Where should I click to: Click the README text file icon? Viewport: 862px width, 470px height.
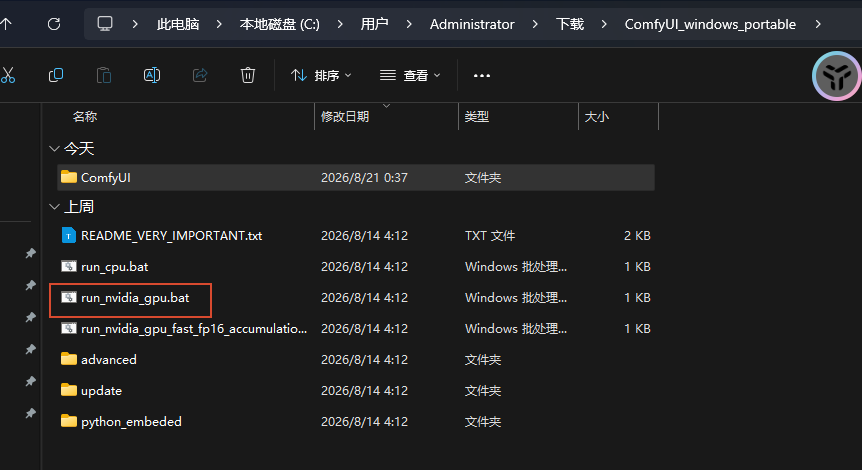click(x=68, y=235)
